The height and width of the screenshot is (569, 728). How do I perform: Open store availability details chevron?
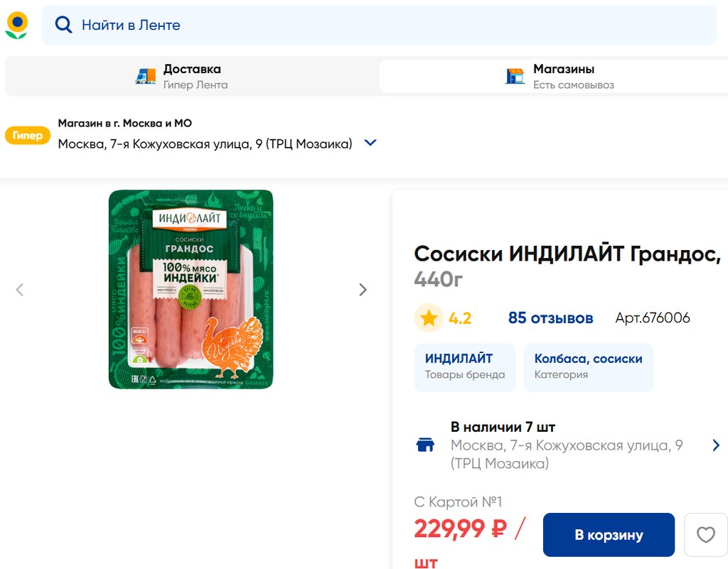point(716,445)
